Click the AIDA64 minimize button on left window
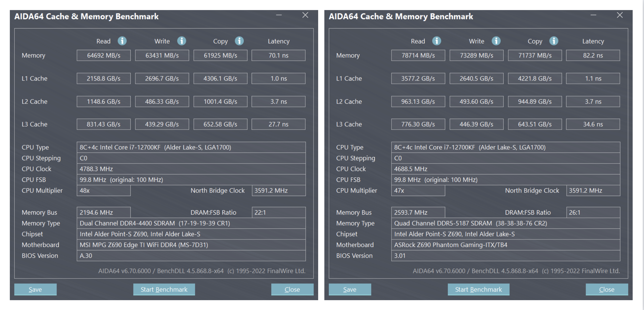Screen dimensions: 644x310 pyautogui.click(x=279, y=16)
